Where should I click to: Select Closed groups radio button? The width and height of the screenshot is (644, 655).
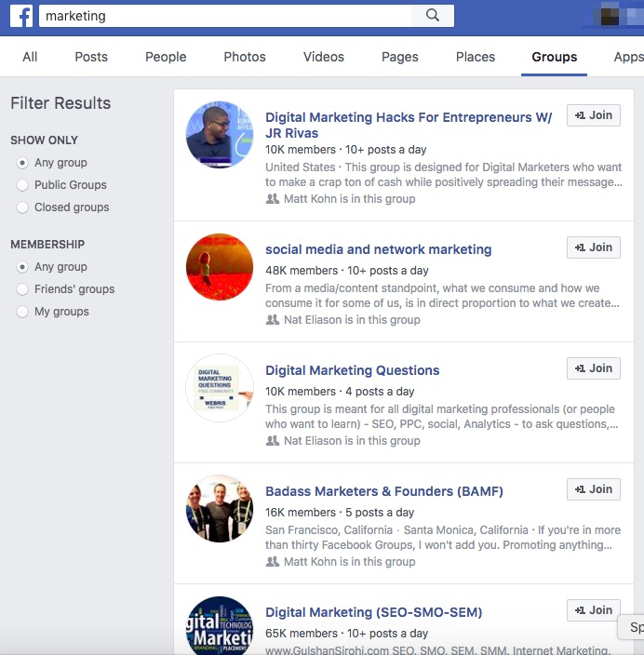pyautogui.click(x=22, y=207)
